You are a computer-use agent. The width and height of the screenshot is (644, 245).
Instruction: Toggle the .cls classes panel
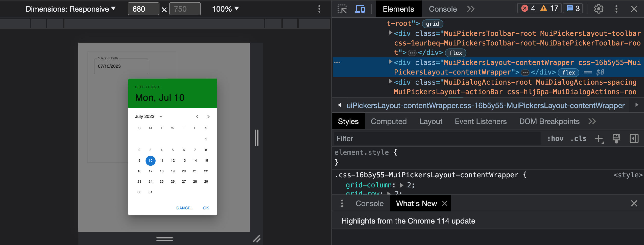coord(578,138)
